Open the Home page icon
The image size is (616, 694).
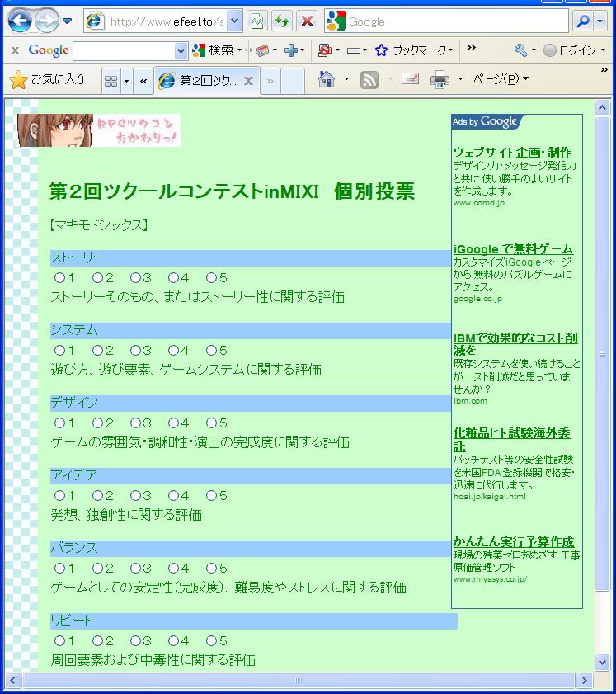pyautogui.click(x=327, y=79)
